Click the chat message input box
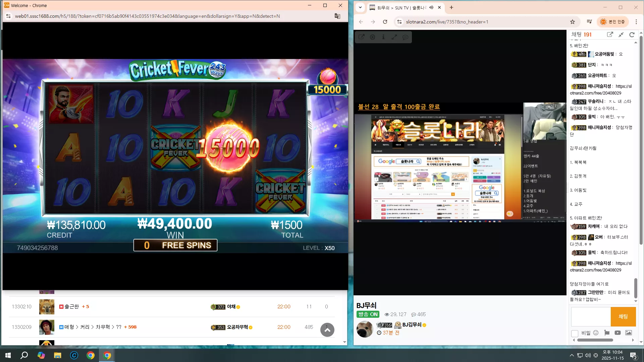The height and width of the screenshot is (362, 644). [x=591, y=317]
